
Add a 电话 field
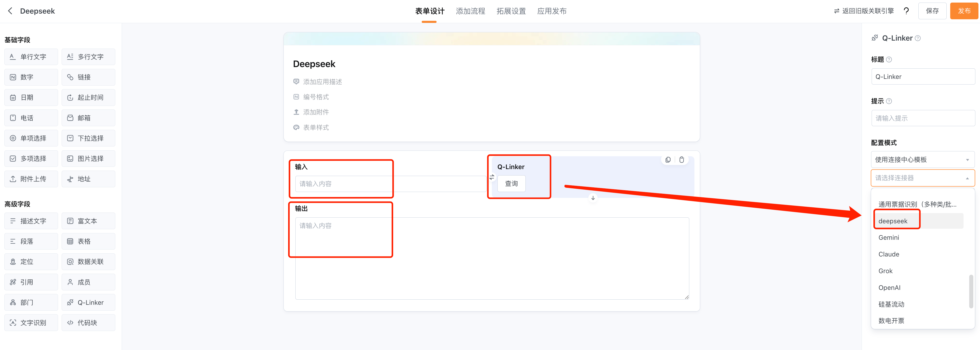coord(31,118)
